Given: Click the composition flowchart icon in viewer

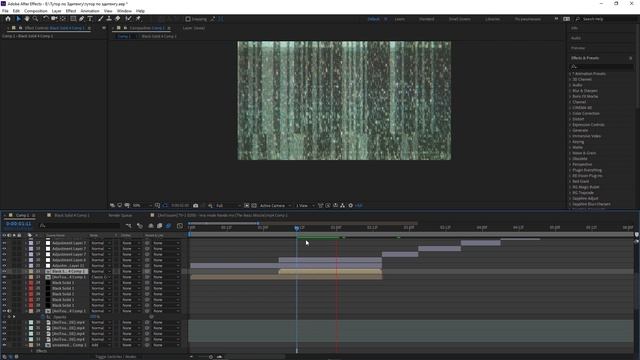Looking at the screenshot, I should pyautogui.click(x=342, y=205).
